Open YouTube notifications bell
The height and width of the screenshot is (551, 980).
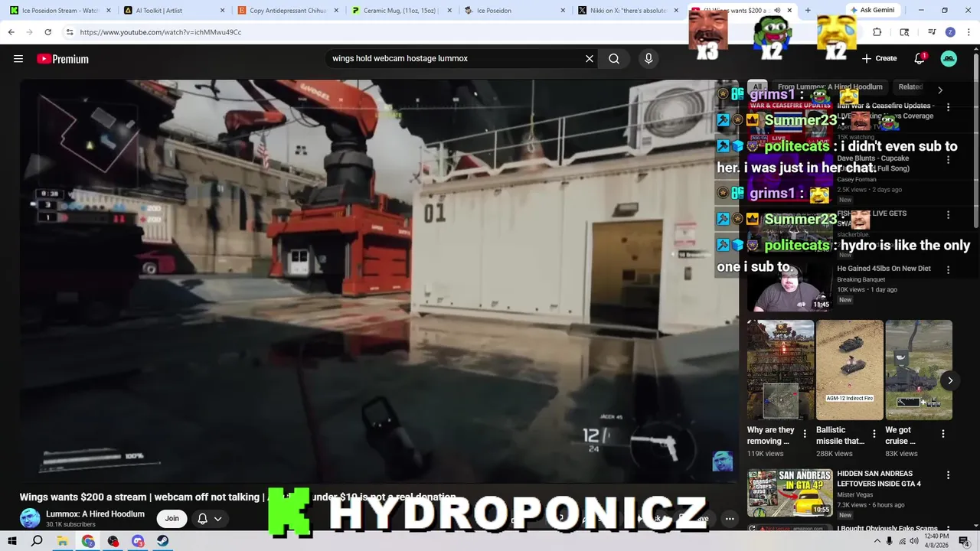(x=920, y=58)
